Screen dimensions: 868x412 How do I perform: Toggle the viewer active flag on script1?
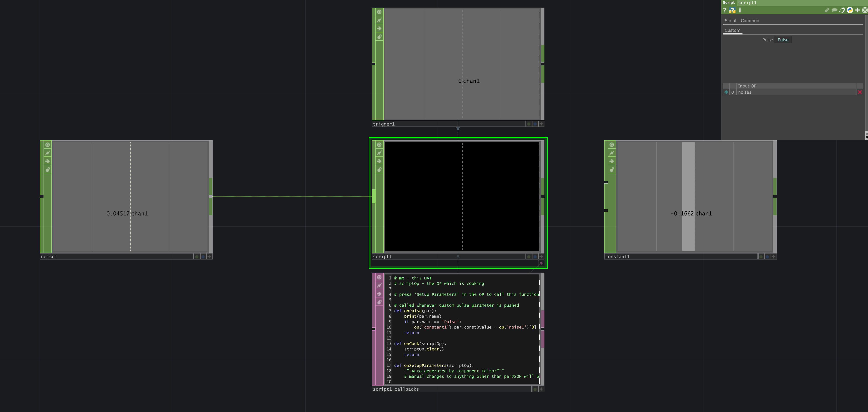pyautogui.click(x=379, y=145)
